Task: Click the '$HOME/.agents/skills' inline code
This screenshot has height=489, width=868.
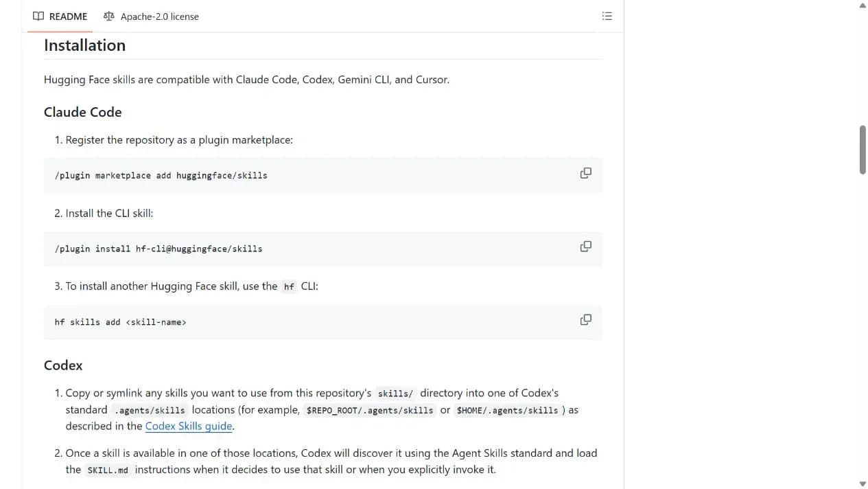Action: pyautogui.click(x=507, y=410)
